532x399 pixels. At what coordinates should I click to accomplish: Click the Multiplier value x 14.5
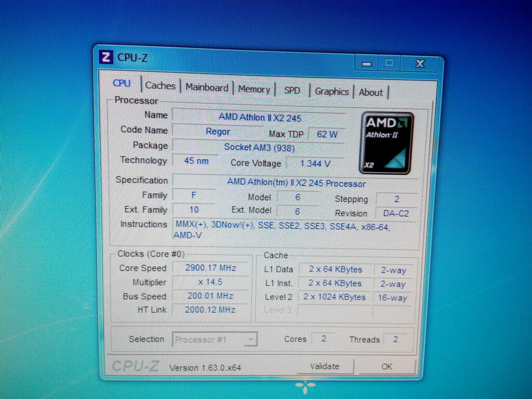click(x=210, y=282)
